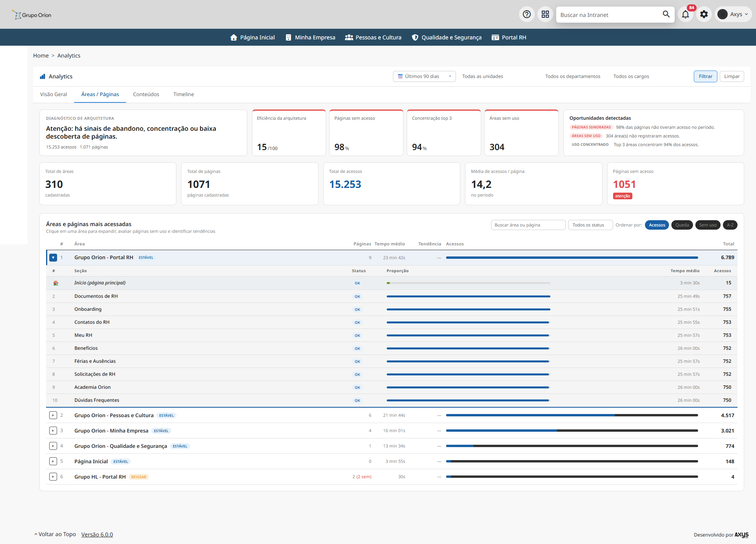This screenshot has height=544, width=756.
Task: Follow the Home breadcrumb link
Action: (41, 56)
